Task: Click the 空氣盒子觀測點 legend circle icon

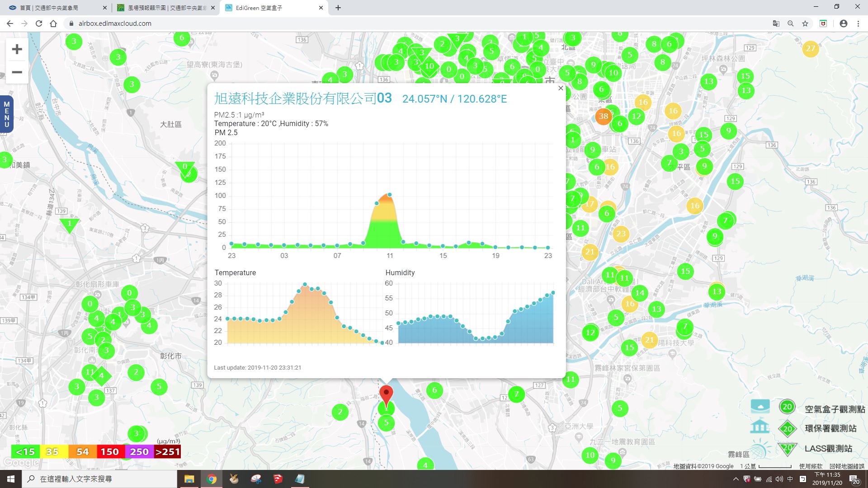Action: pos(787,407)
